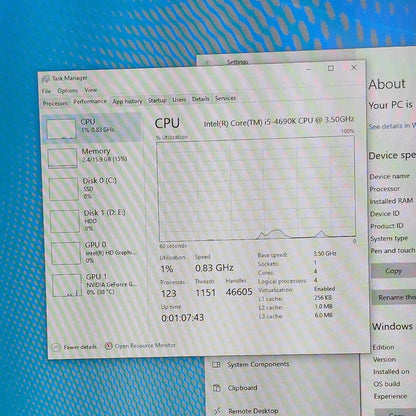Click the Settings back arrow
416x416 pixels.
coord(208,62)
